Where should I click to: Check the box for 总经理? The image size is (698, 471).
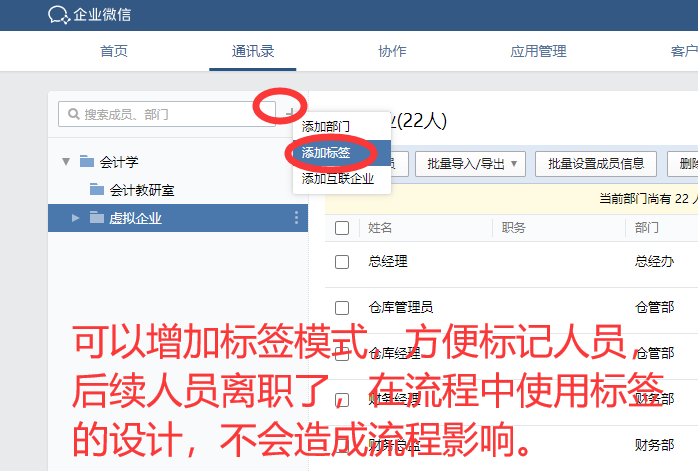pos(342,262)
